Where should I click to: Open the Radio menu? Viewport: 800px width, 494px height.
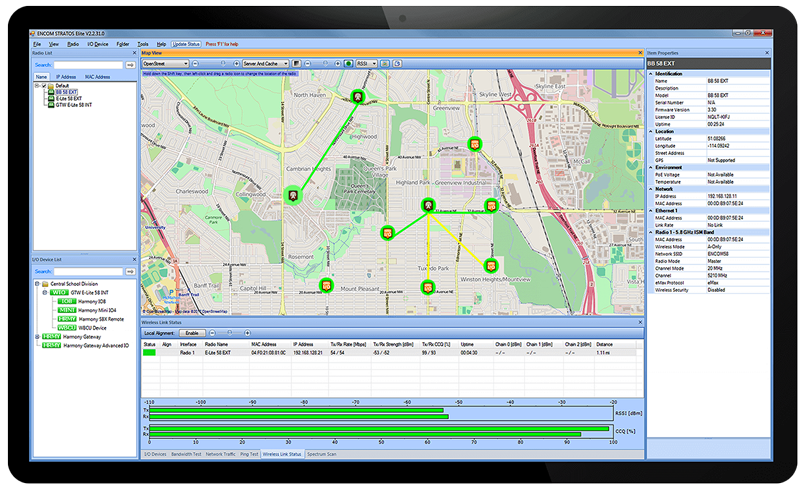73,44
